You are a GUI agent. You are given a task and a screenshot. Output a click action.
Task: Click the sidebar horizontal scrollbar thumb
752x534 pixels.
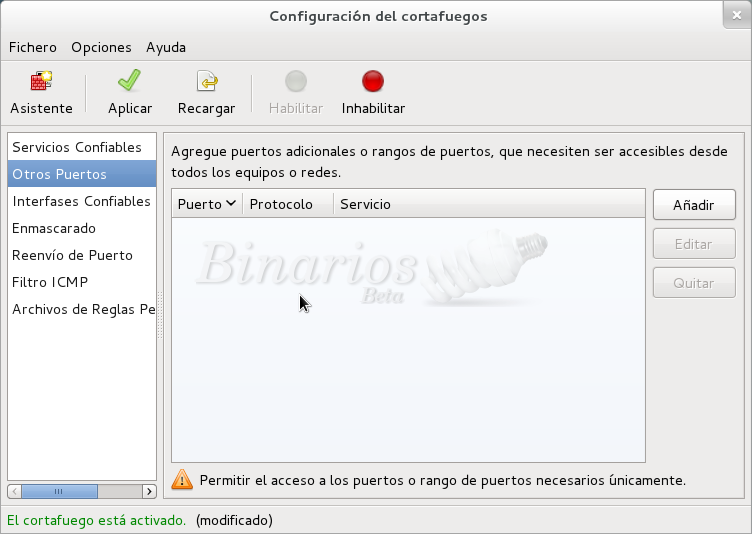pyautogui.click(x=58, y=491)
